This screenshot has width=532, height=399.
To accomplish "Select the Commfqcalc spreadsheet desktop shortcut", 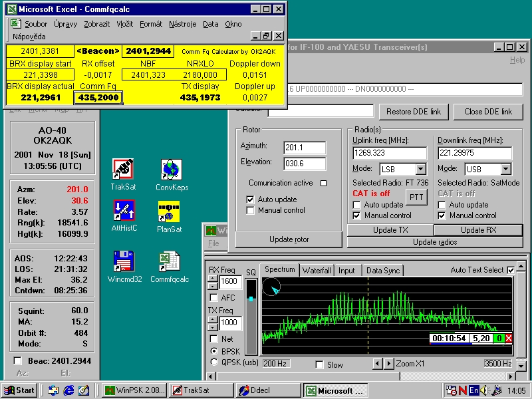I will coord(170,261).
